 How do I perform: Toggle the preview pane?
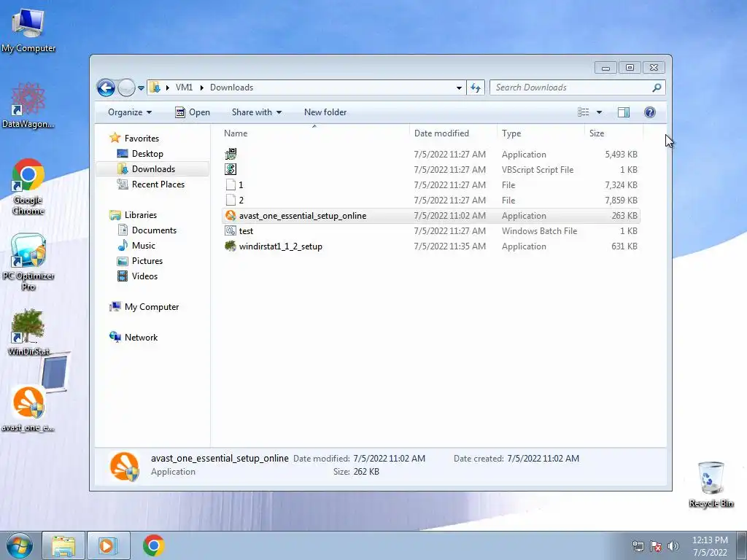pos(624,112)
